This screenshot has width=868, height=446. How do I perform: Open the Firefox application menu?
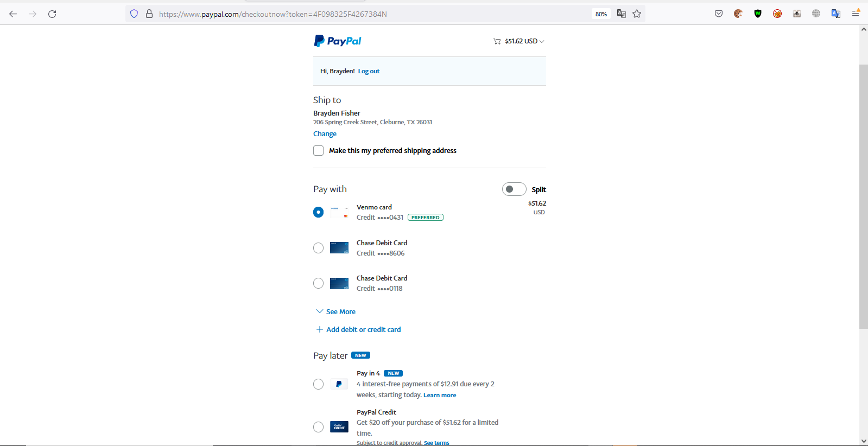(x=856, y=14)
